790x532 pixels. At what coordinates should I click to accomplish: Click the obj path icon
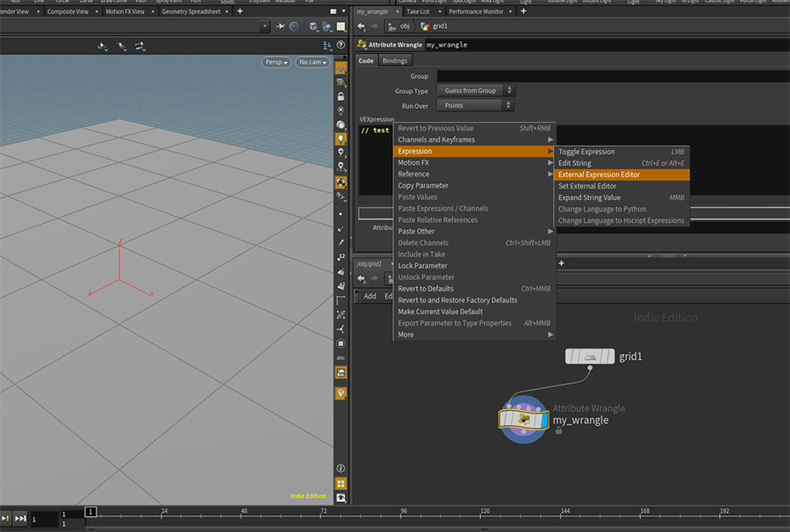click(393, 26)
